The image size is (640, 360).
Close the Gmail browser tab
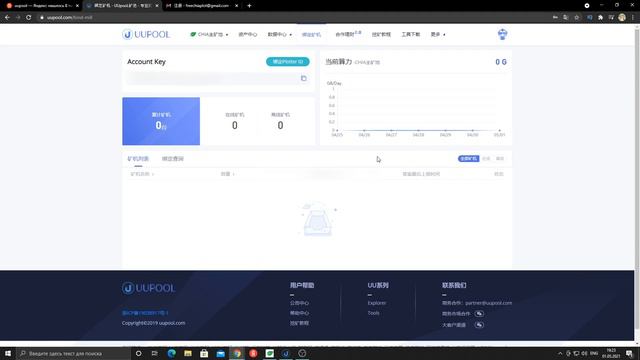(x=236, y=6)
